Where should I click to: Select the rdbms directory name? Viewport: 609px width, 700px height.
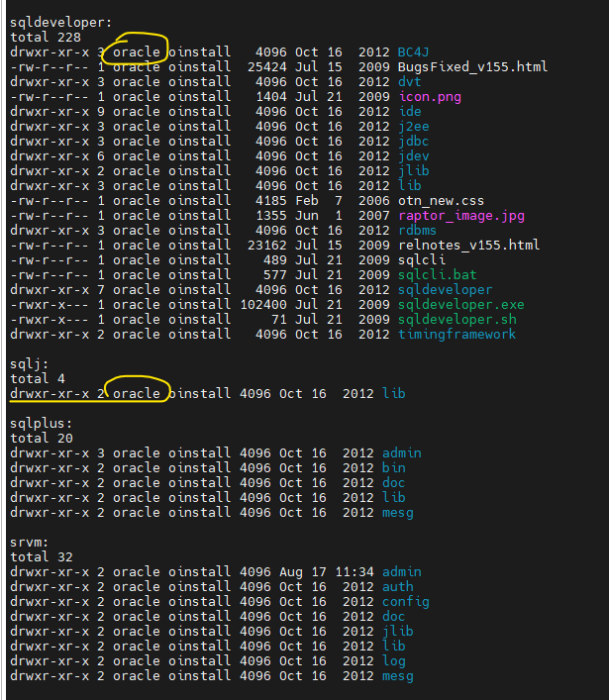417,231
